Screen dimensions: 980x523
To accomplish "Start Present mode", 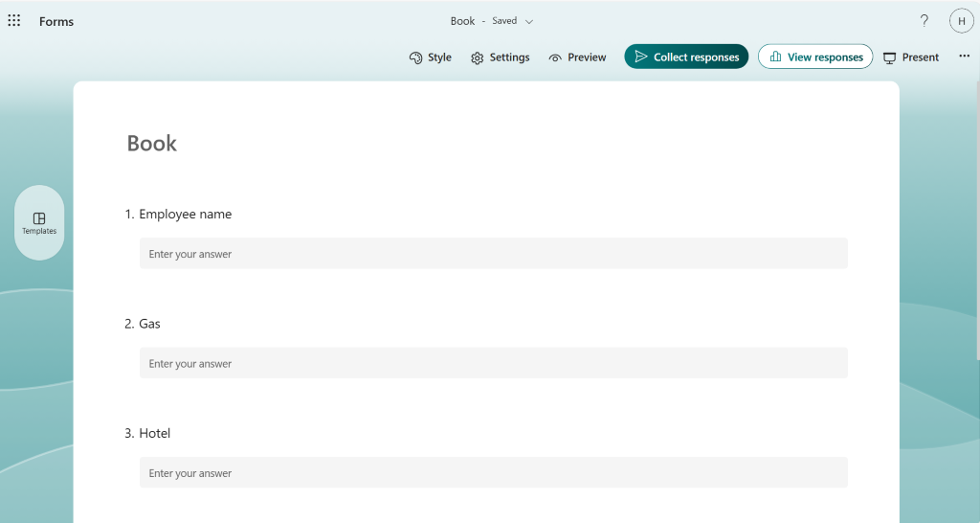I will 911,57.
